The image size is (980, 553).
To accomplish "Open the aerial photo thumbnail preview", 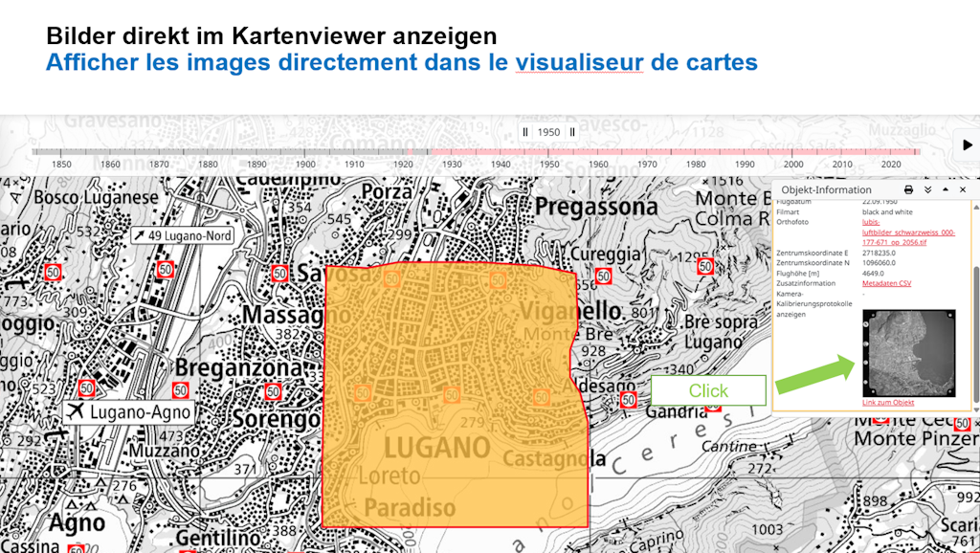I will click(x=908, y=353).
